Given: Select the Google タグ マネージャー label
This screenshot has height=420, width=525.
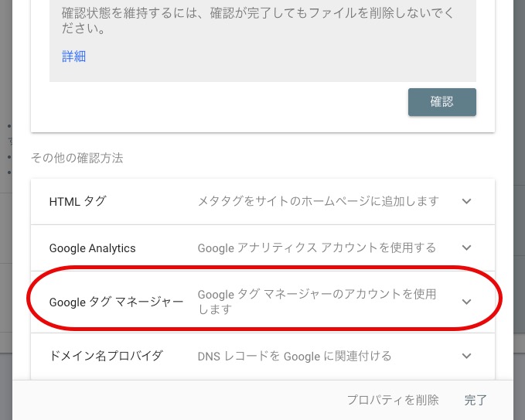Looking at the screenshot, I should pos(116,302).
